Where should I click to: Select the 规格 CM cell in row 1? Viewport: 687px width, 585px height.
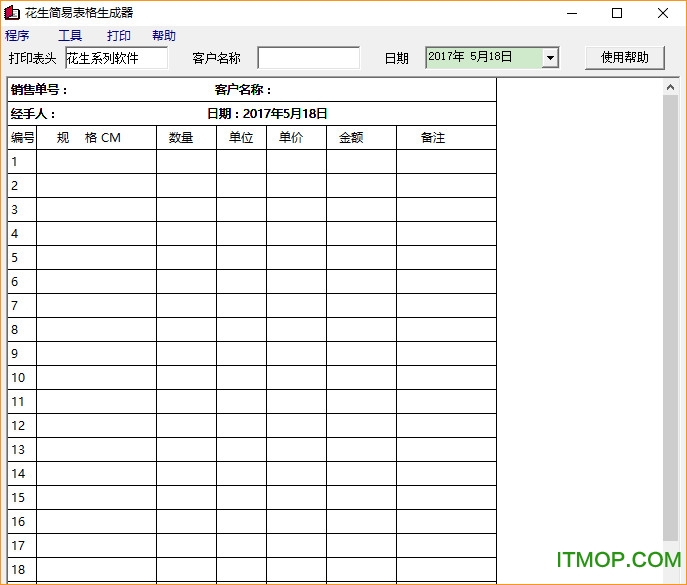click(96, 162)
